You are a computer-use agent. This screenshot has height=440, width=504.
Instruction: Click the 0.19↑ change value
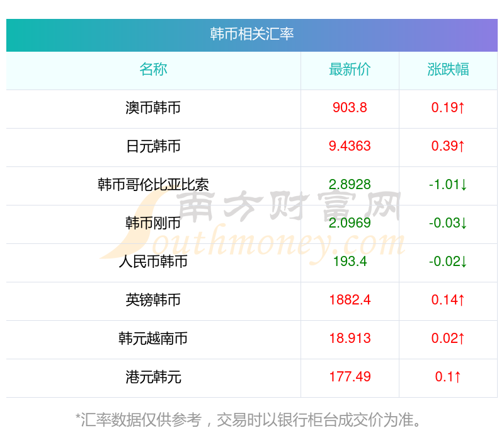tap(448, 107)
